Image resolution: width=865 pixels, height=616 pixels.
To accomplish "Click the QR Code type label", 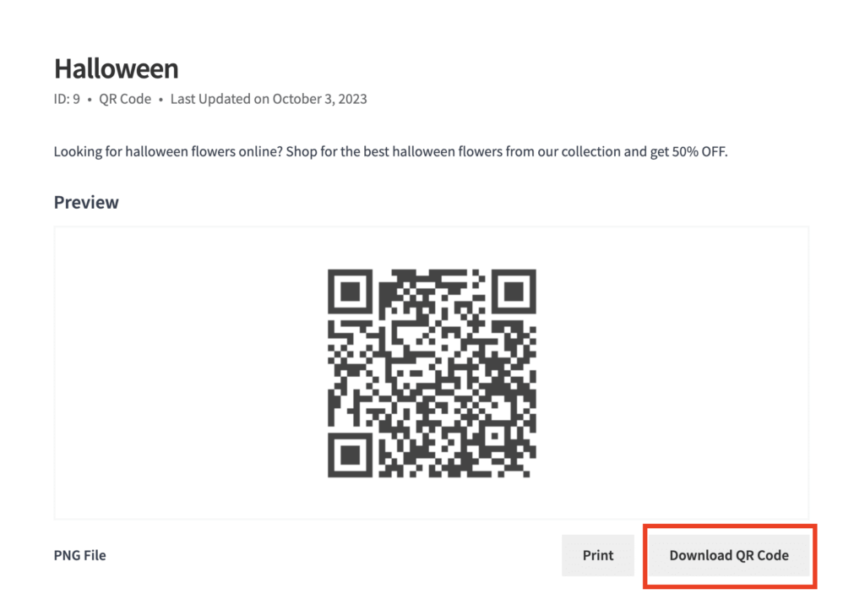I will (124, 99).
